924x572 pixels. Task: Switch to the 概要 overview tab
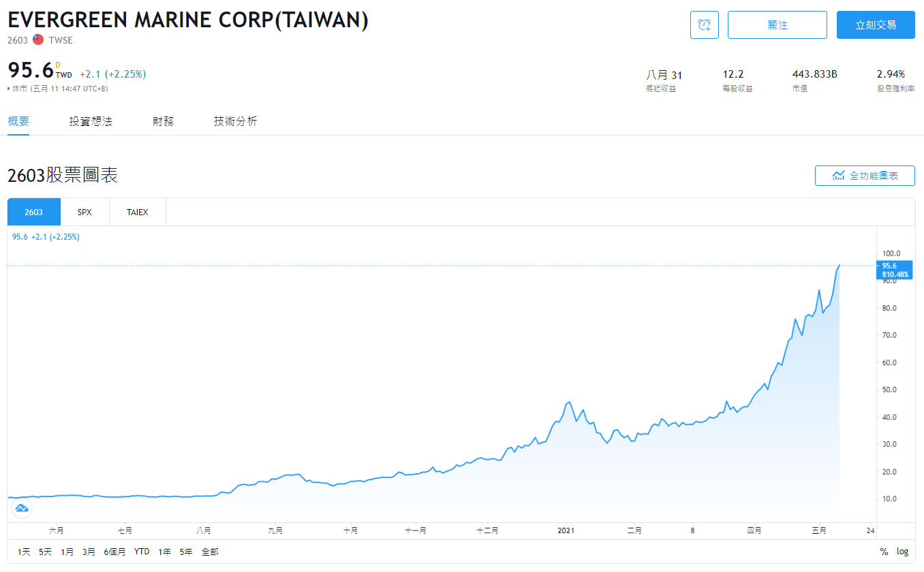(18, 121)
